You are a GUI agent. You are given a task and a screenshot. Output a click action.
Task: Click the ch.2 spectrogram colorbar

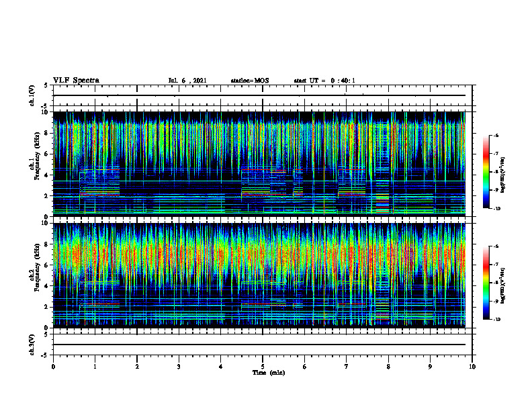point(486,283)
